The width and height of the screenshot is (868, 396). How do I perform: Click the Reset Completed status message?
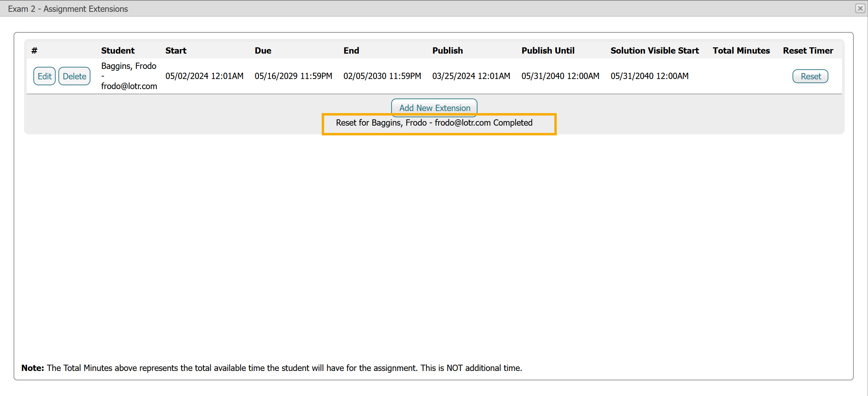tap(434, 123)
